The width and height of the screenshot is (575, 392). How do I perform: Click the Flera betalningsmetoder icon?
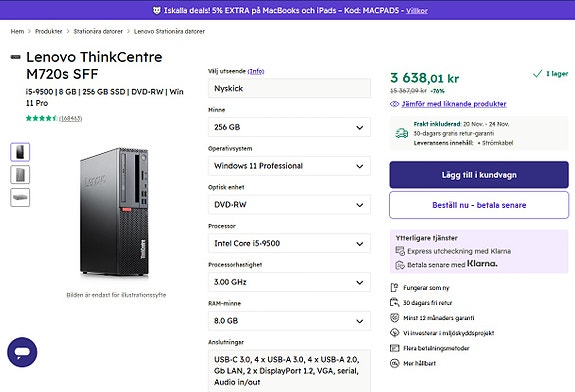click(x=394, y=348)
